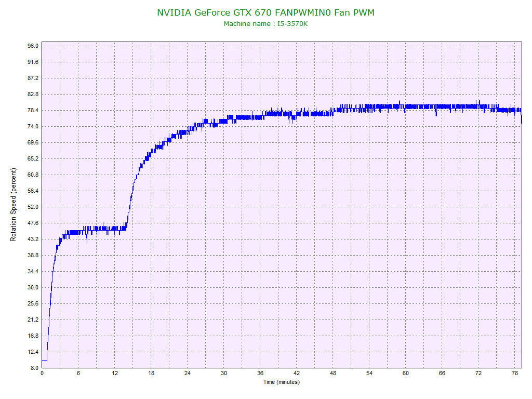This screenshot has width=532, height=399.
Task: Click the x-axis tick label 78
Action: click(515, 374)
